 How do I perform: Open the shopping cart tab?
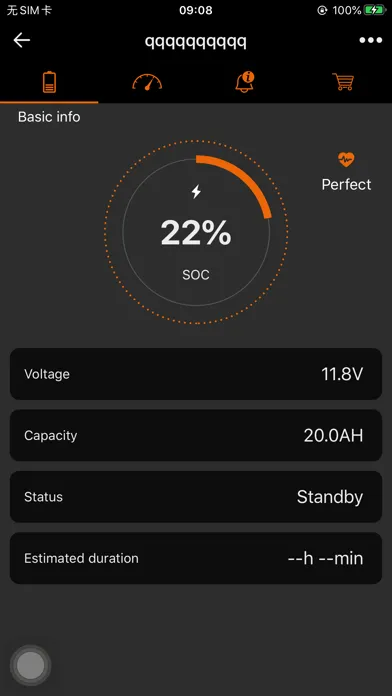click(x=343, y=82)
